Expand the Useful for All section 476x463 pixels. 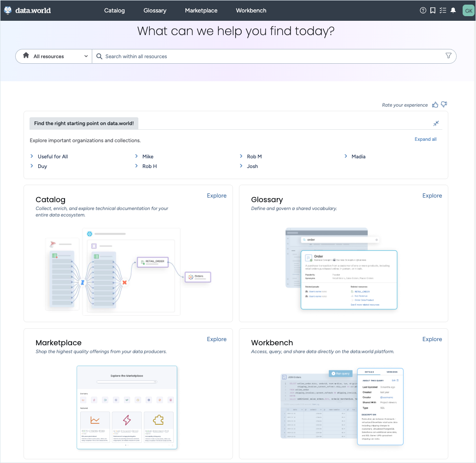click(31, 156)
